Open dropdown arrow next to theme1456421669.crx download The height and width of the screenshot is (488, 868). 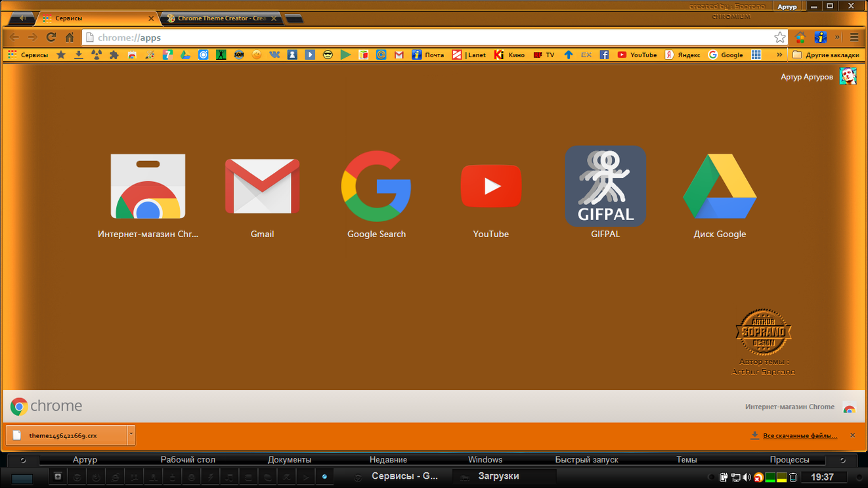tap(131, 435)
